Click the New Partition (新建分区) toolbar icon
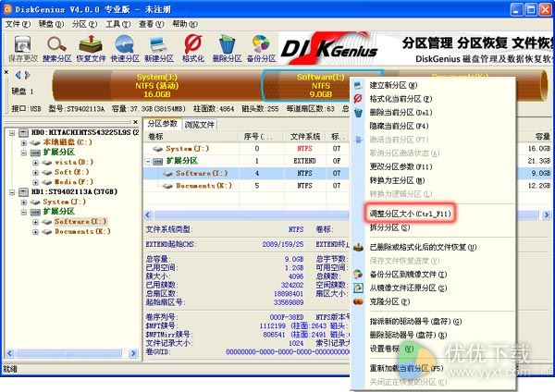 click(159, 49)
